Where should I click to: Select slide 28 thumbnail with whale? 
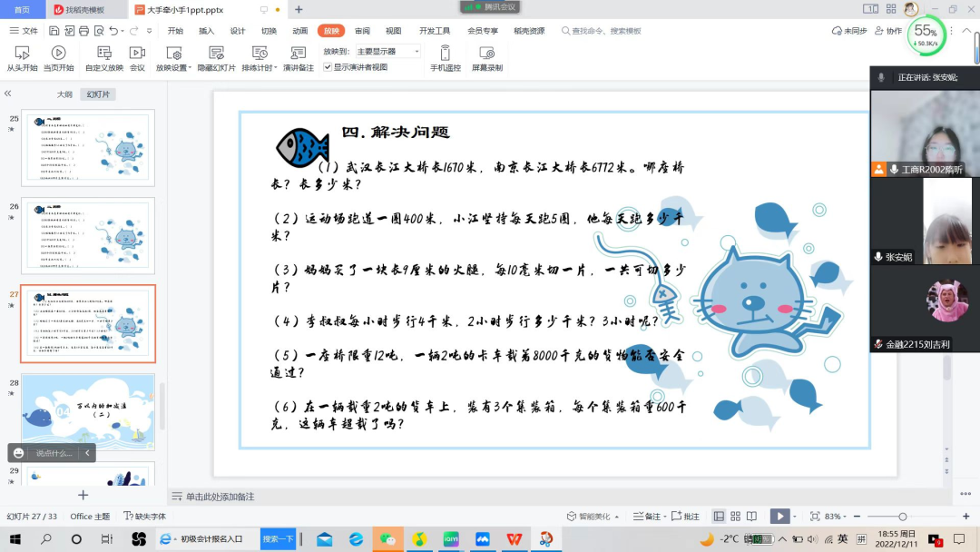(x=88, y=411)
